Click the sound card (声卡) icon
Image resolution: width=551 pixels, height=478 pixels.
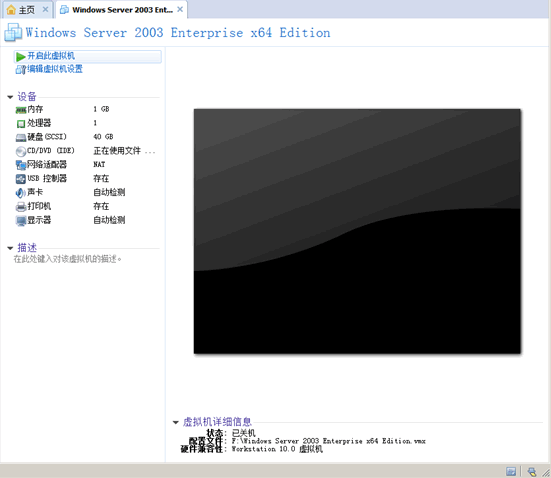pos(21,193)
